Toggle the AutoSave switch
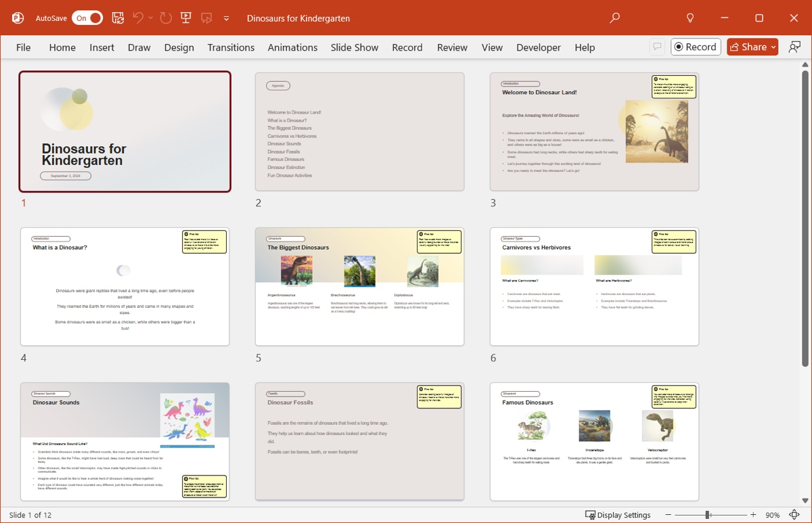Screen dimensions: 812x523 [87, 18]
